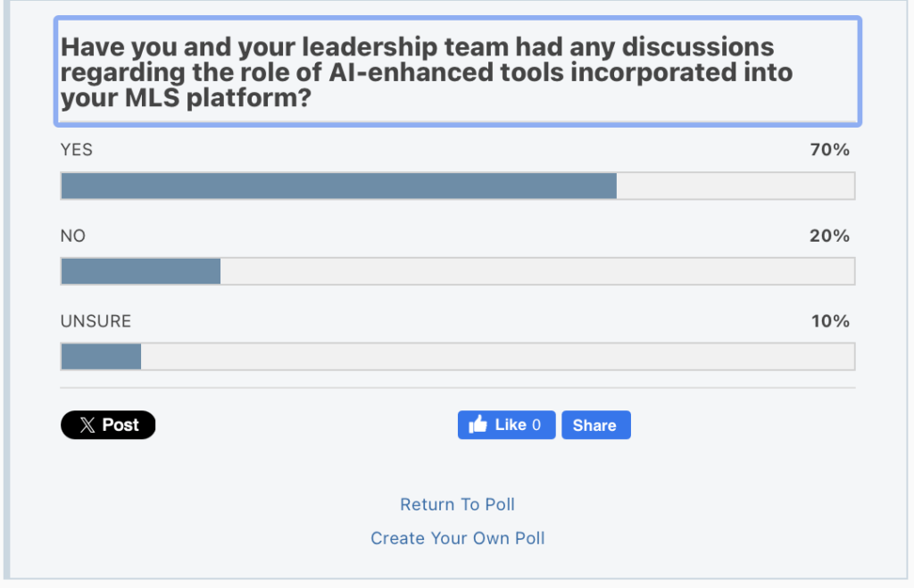Open the Create Your Own Poll link
This screenshot has height=588, width=914.
(x=457, y=538)
